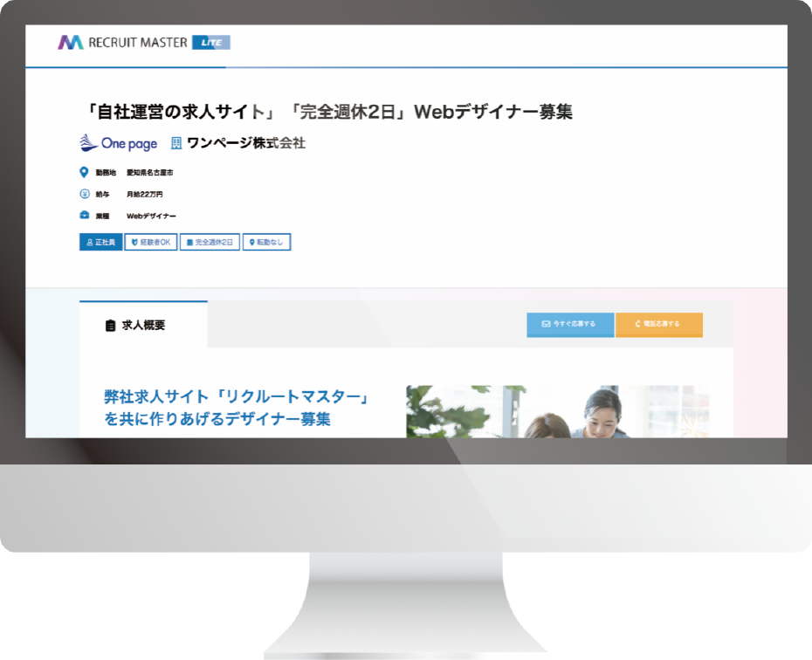The image size is (812, 660).
Task: Click the LITE badge beside Recruit Master
Action: point(211,42)
